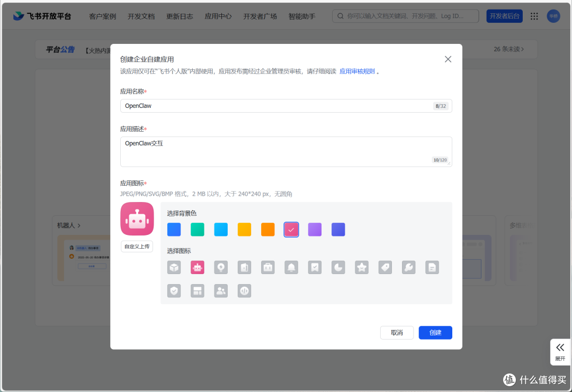This screenshot has width=572, height=392.
Task: Open the 开发文档 menu item
Action: [141, 16]
